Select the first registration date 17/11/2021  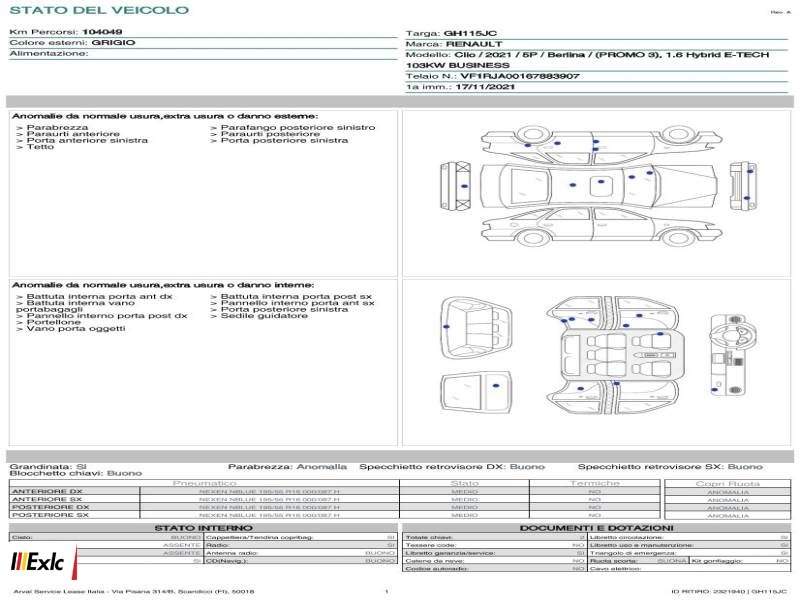pos(485,87)
